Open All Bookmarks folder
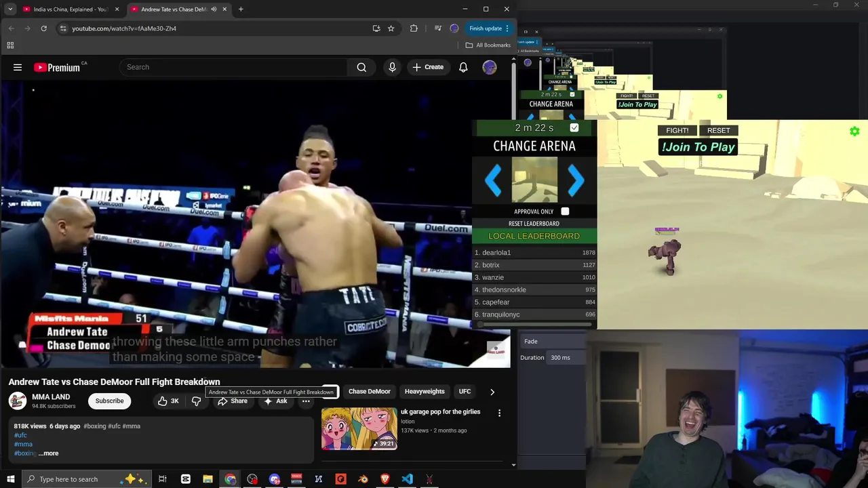The width and height of the screenshot is (868, 488). [x=488, y=45]
